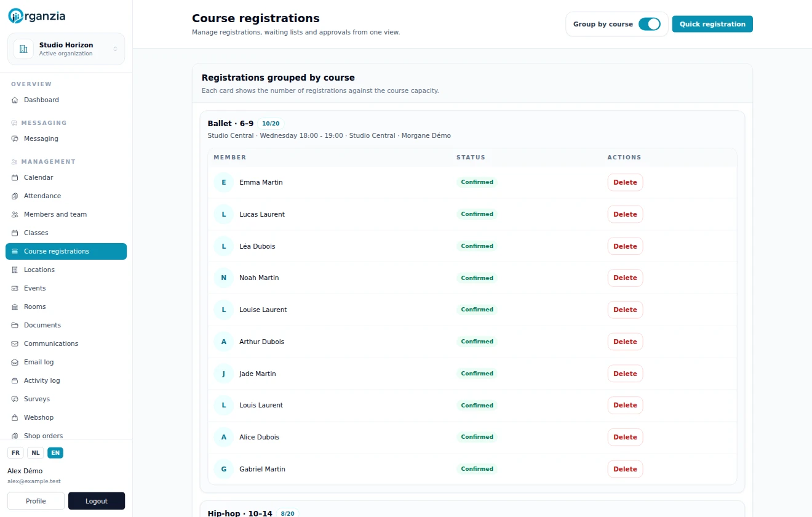The image size is (812, 517).
Task: Open the Profile button
Action: (36, 501)
